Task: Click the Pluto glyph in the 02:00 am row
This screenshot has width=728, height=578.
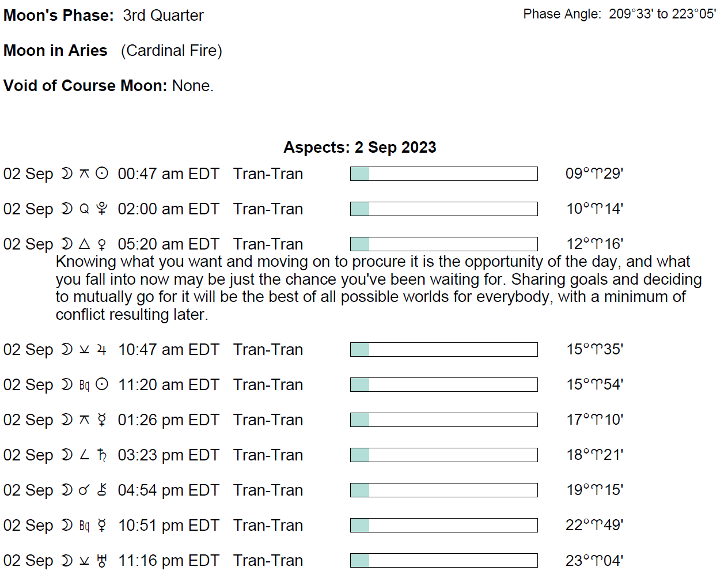Action: [102, 209]
